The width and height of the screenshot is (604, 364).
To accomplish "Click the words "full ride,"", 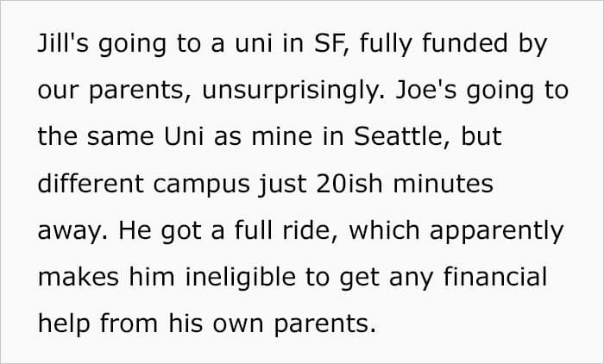I will 286,230.
